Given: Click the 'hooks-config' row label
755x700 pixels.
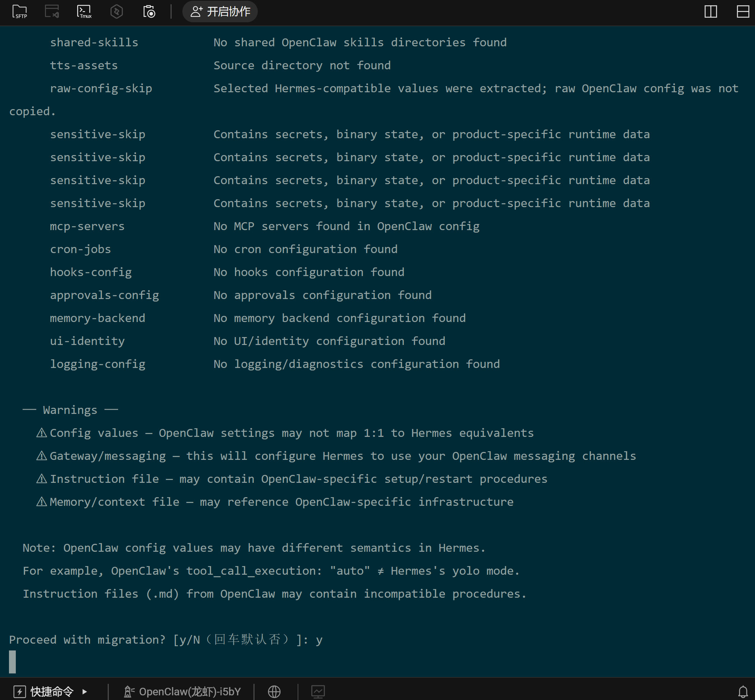Looking at the screenshot, I should tap(90, 272).
